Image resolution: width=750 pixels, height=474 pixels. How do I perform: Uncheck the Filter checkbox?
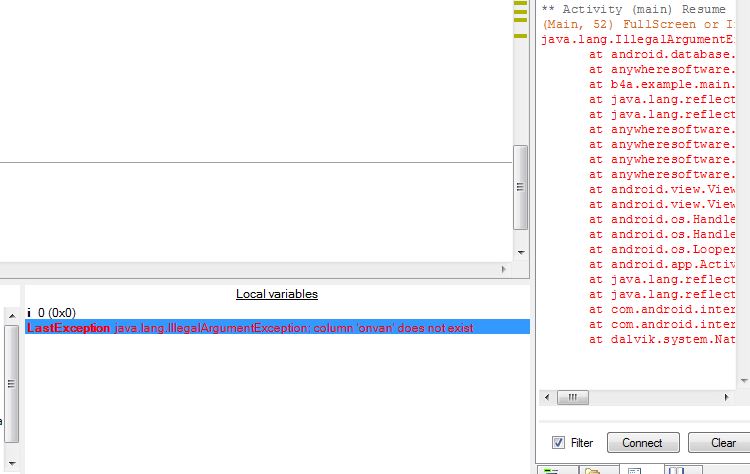pos(558,443)
